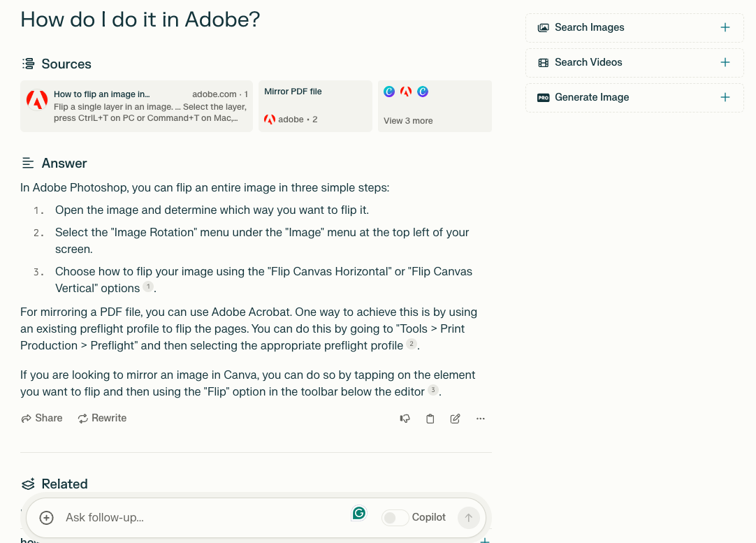Viewport: 756px width, 543px height.
Task: Expand Generate Image with plus icon
Action: 725,97
